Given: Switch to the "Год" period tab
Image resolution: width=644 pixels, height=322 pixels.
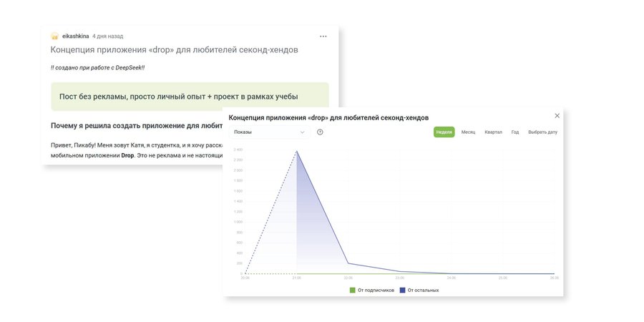Looking at the screenshot, I should [x=515, y=132].
